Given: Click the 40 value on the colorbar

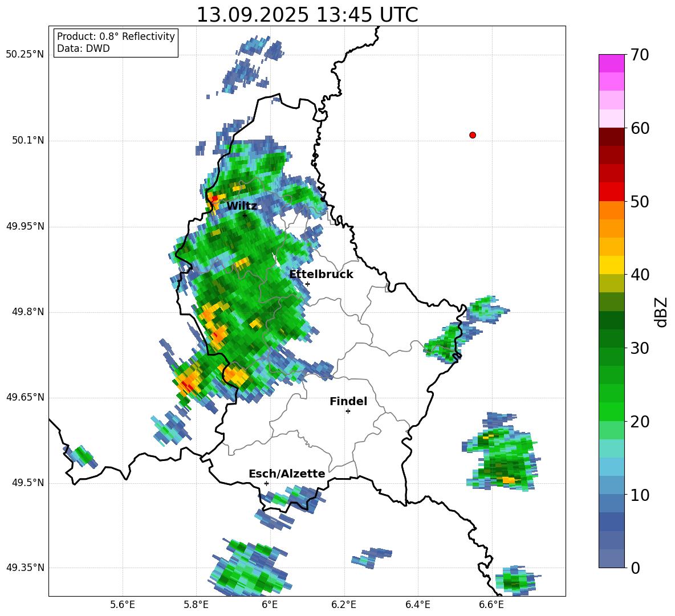Looking at the screenshot, I should pos(640,275).
